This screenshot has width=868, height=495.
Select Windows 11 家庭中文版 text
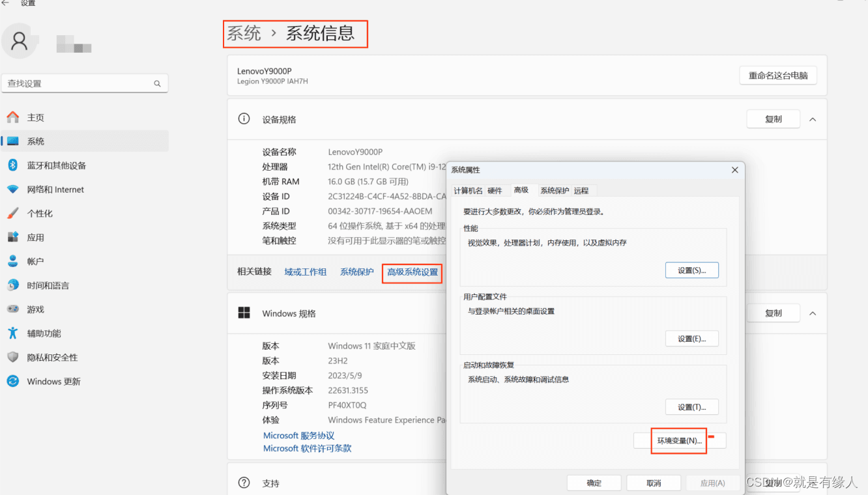tap(371, 346)
